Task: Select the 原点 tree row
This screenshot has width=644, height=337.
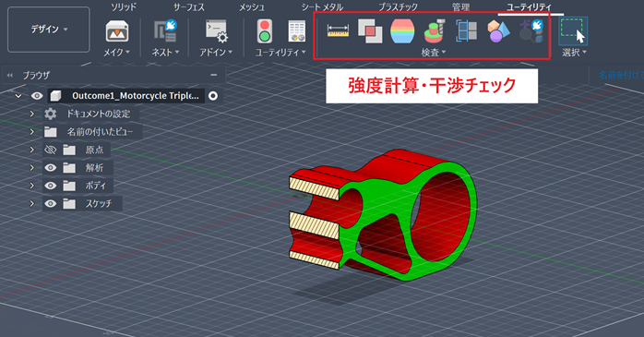Action: coord(94,150)
